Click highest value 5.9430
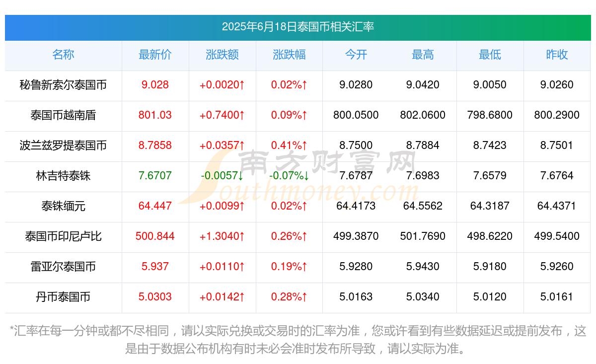 (x=423, y=267)
